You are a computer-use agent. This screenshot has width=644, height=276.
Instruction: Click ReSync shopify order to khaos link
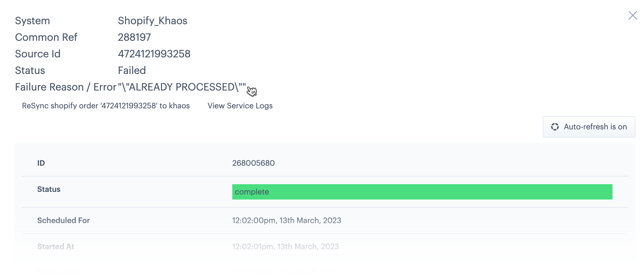tap(106, 106)
